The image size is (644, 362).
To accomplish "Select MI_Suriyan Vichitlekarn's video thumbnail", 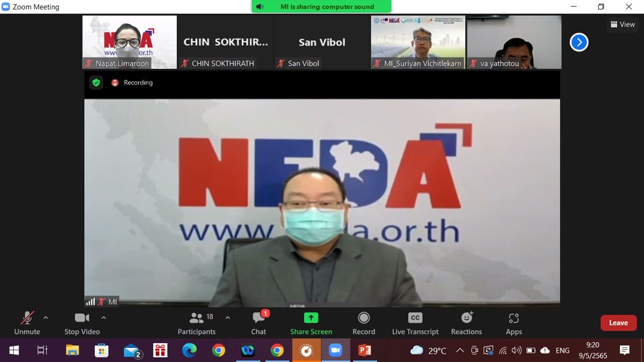I will pyautogui.click(x=418, y=42).
